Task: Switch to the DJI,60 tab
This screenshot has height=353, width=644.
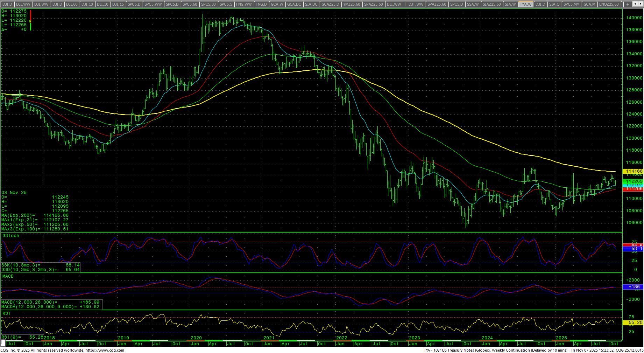Action: 72,4
